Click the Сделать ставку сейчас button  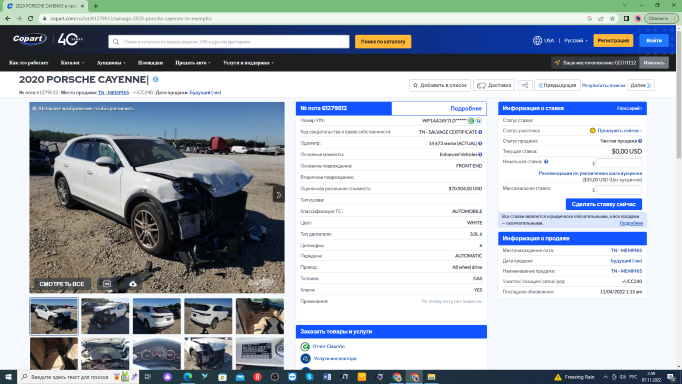[604, 204]
